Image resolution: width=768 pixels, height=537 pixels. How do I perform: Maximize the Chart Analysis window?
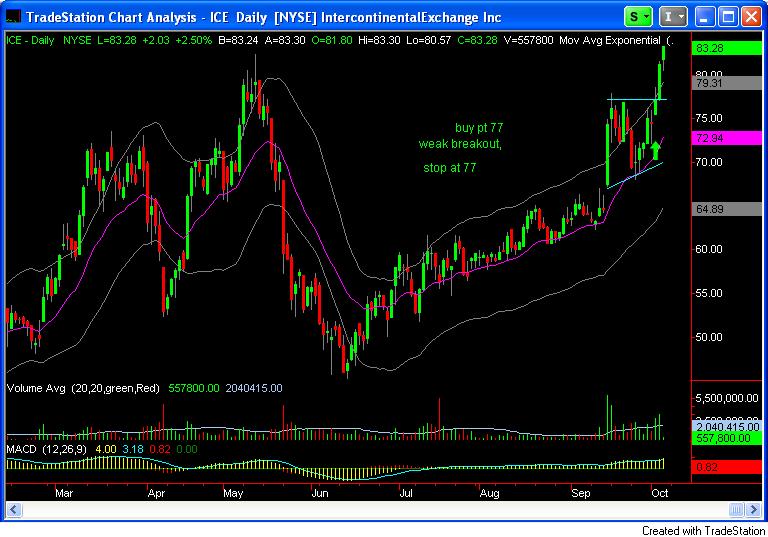tap(728, 17)
